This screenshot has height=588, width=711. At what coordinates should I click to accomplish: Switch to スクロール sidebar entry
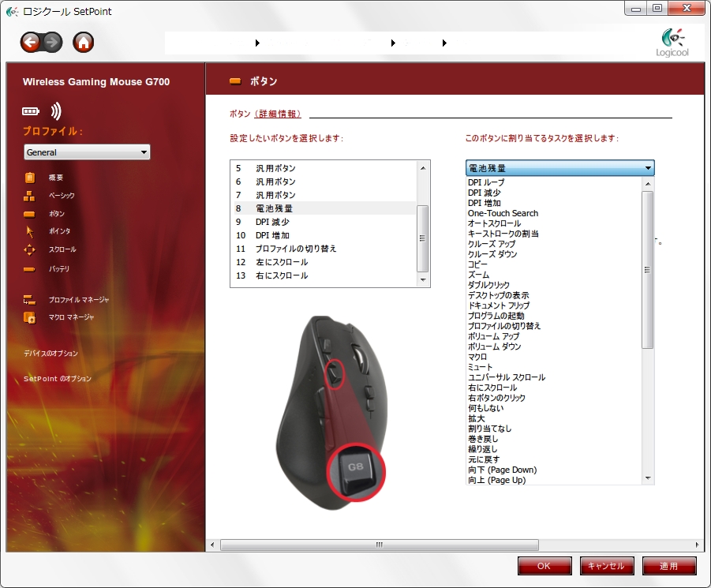click(62, 249)
